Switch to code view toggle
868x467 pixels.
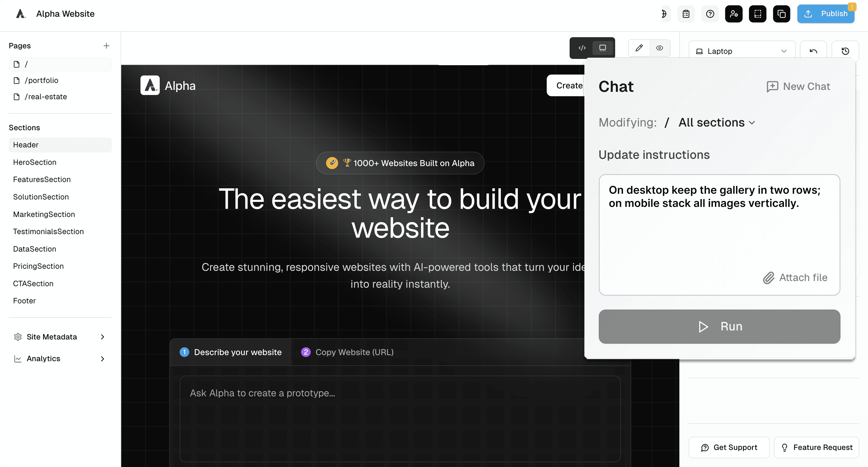click(x=582, y=48)
